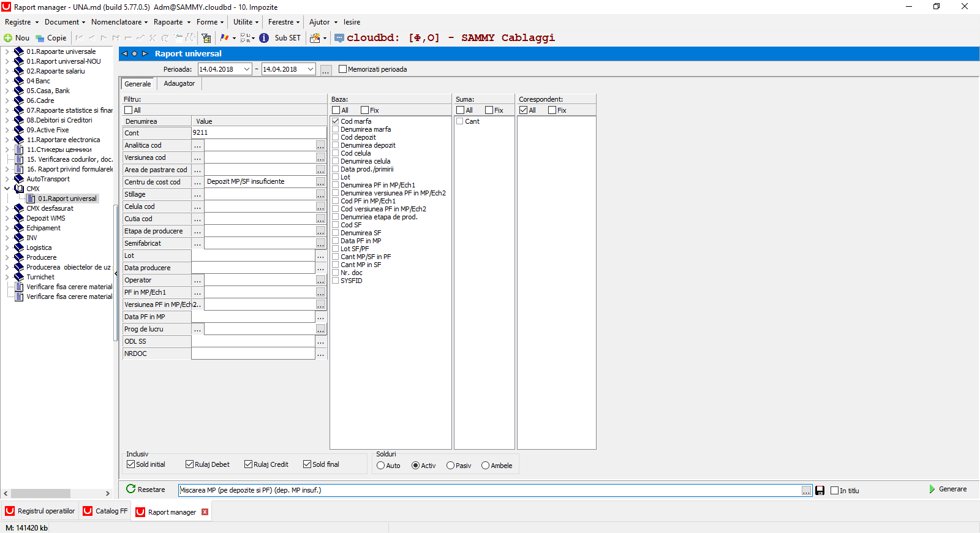Click the circle icon in Raport universal header
Viewport: 980px width, 533px height.
135,54
